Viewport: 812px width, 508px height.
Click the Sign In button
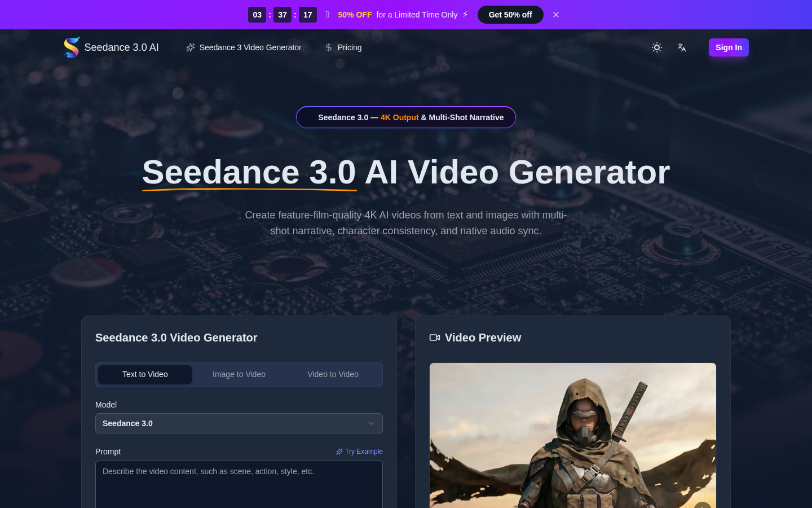click(x=729, y=47)
